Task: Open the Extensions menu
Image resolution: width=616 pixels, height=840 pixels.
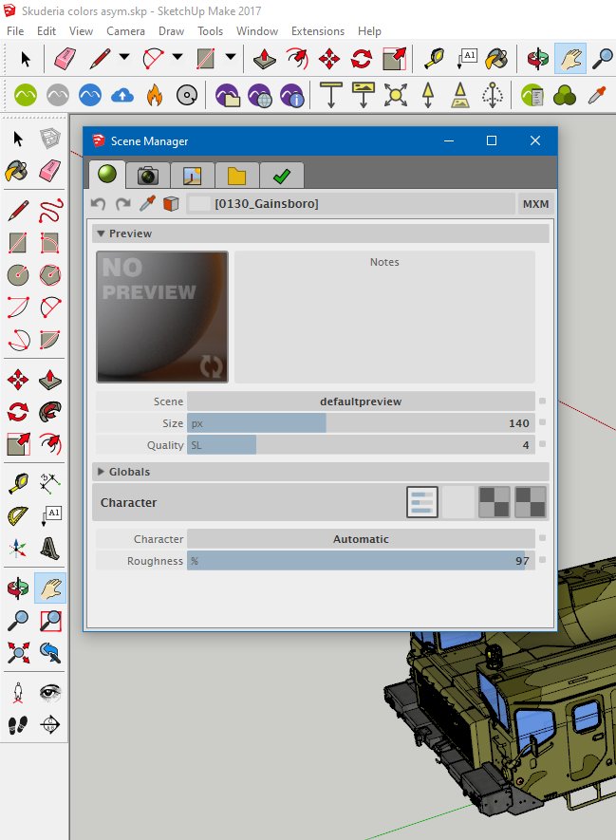Action: [318, 31]
